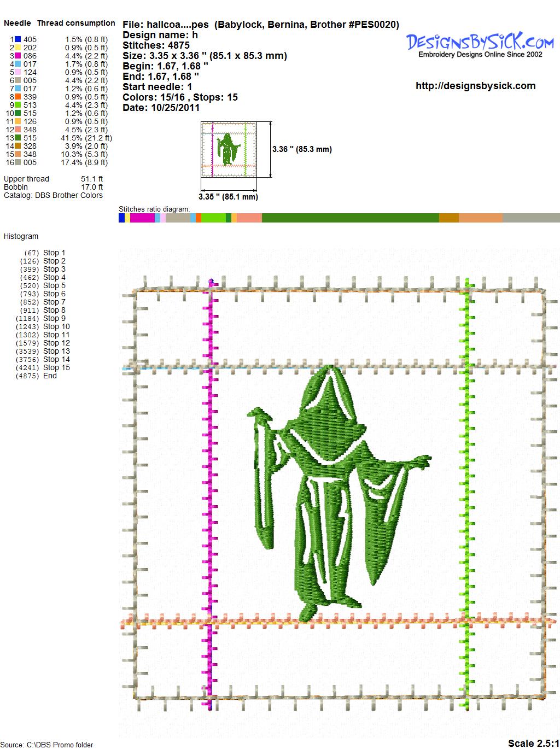The height and width of the screenshot is (749, 560).
Task: Pick the dark green needle 13 swatch (515)
Action: [x=18, y=138]
